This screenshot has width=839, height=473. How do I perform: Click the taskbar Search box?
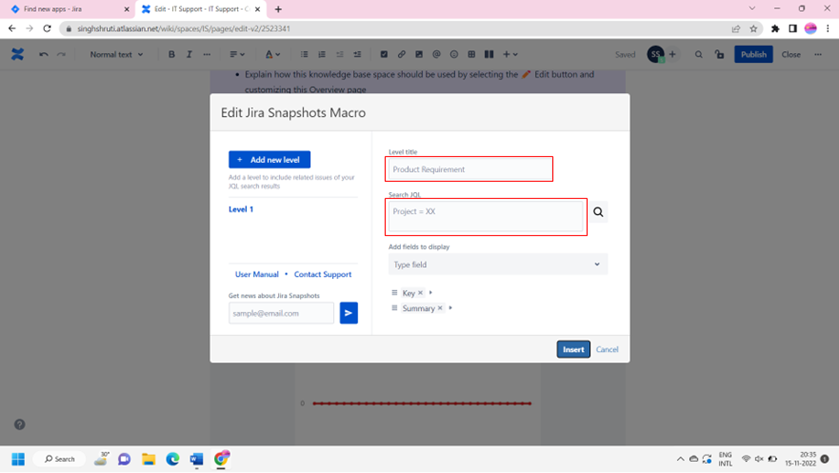click(59, 459)
